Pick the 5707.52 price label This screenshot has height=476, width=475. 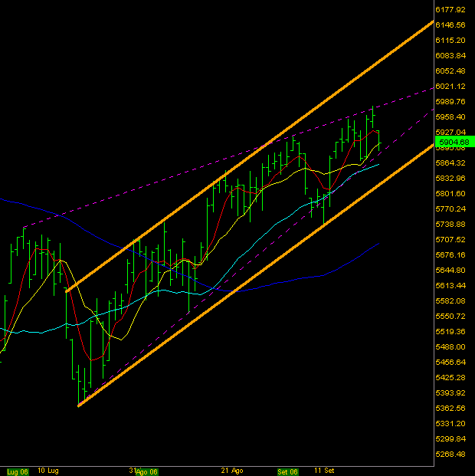pos(450,239)
